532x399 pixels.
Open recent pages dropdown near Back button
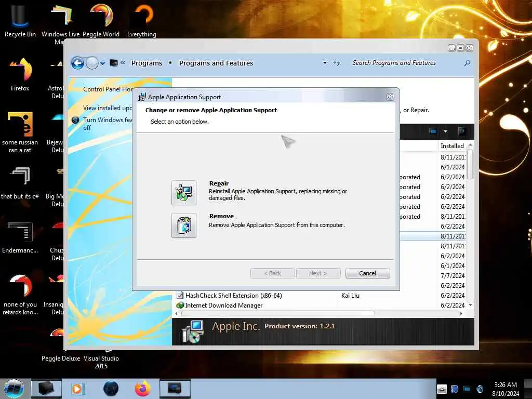coord(103,63)
